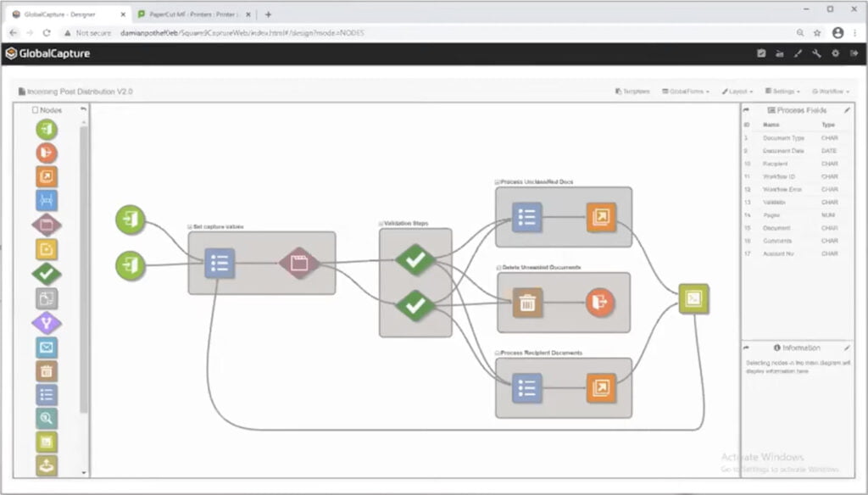The image size is (868, 495).
Task: Pick the yellow square node in Nodes palette
Action: pos(47,249)
